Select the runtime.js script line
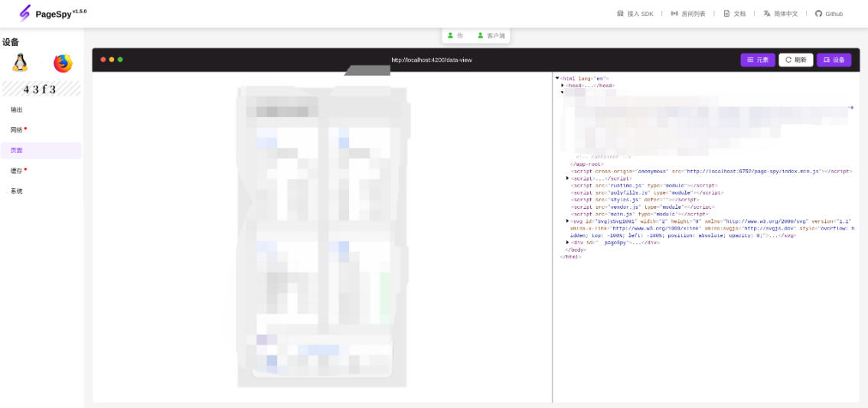This screenshot has height=408, width=868. pos(644,185)
